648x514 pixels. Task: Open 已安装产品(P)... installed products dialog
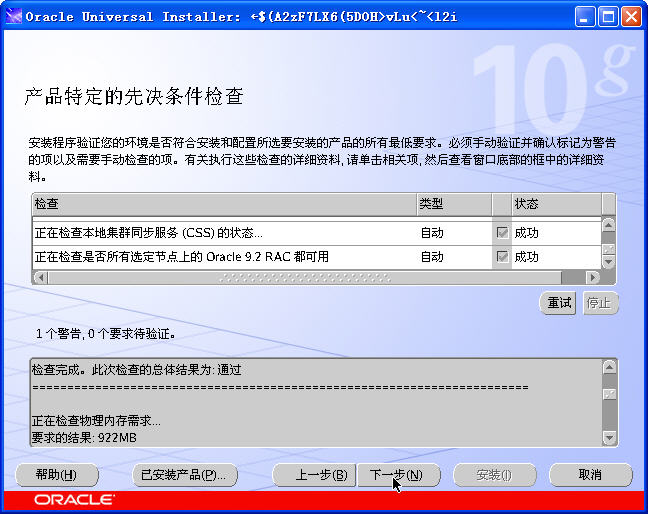pos(185,475)
